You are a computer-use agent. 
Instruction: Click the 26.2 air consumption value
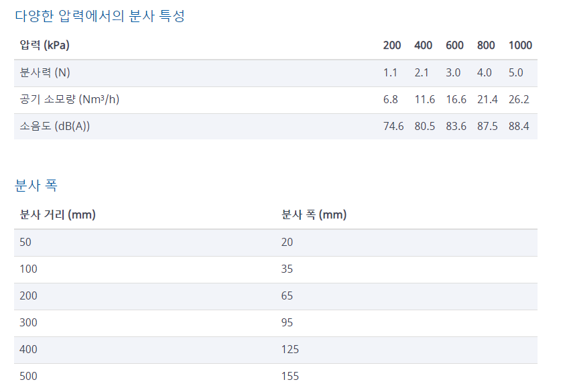pyautogui.click(x=519, y=100)
